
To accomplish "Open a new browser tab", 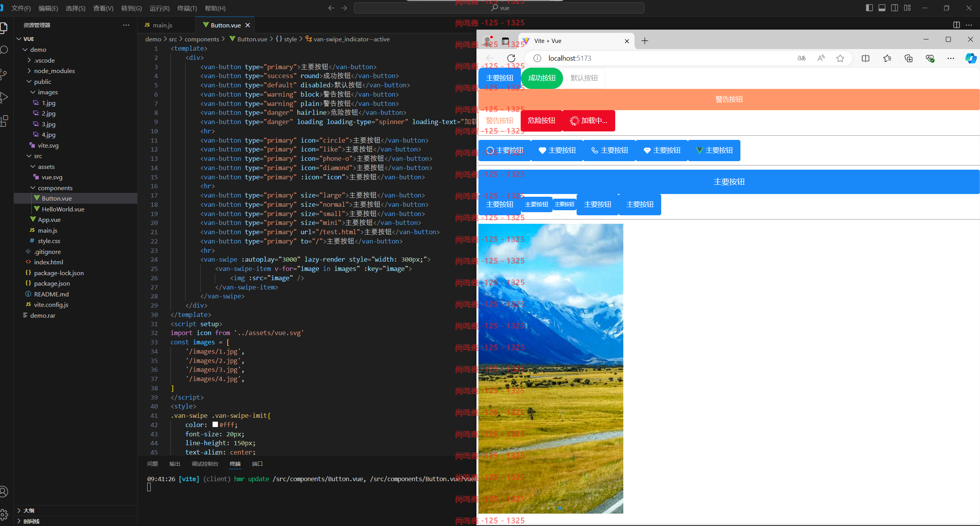I will click(x=645, y=41).
